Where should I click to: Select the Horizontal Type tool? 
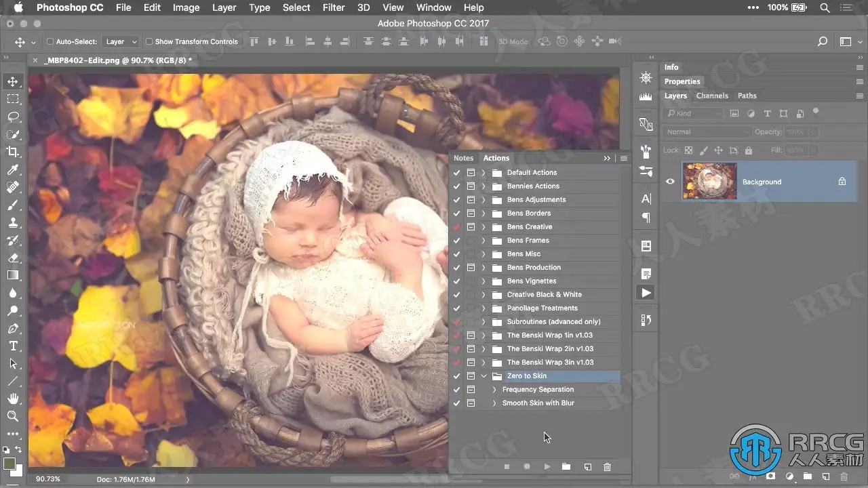(13, 346)
